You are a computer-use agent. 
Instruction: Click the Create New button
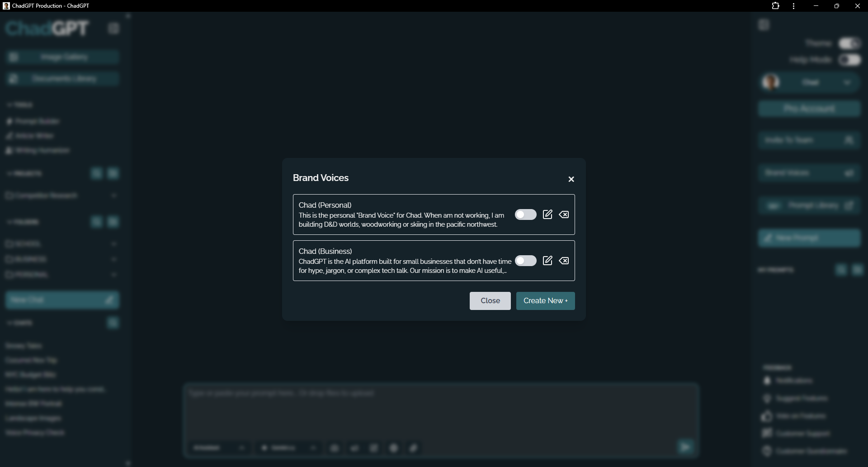(x=545, y=300)
